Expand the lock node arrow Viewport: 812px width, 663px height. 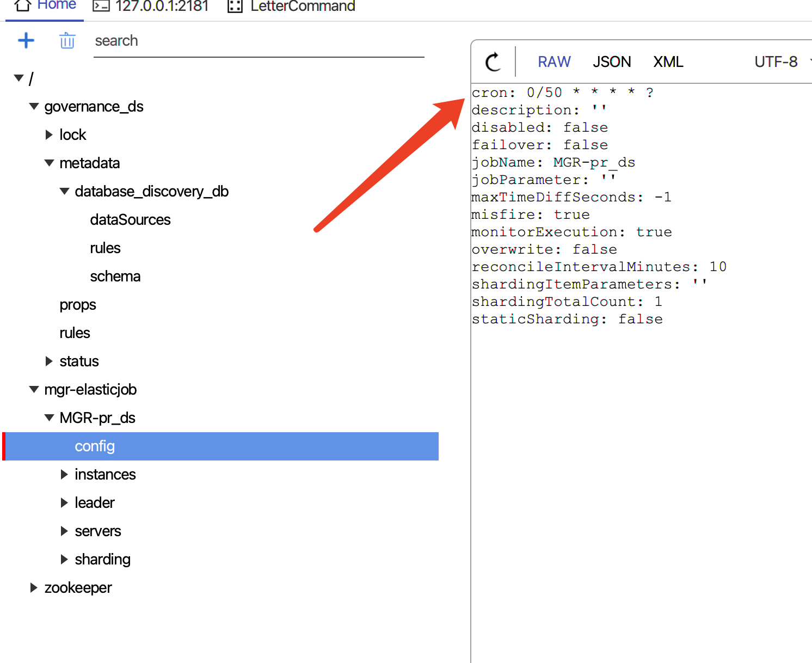point(49,134)
